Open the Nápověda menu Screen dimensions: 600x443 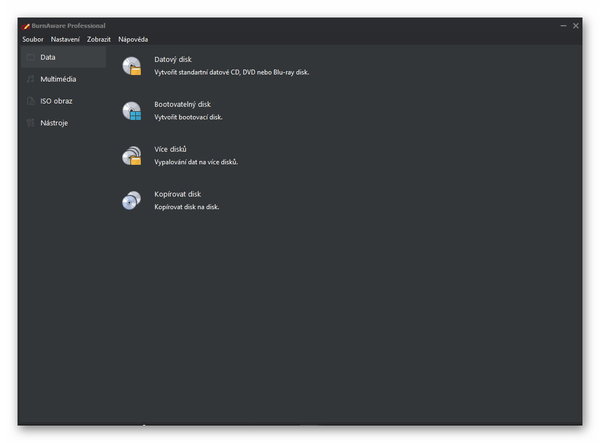133,39
